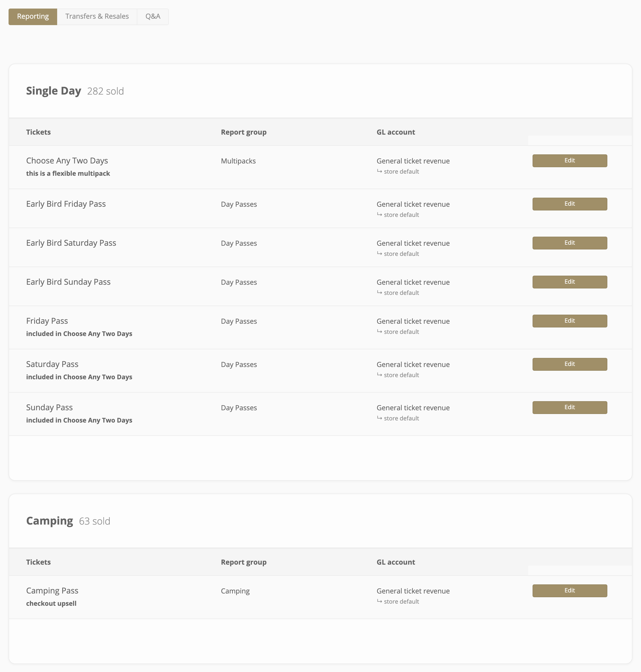Select the Early Bird Saturday Pass name
Image resolution: width=641 pixels, height=672 pixels.
tap(71, 243)
